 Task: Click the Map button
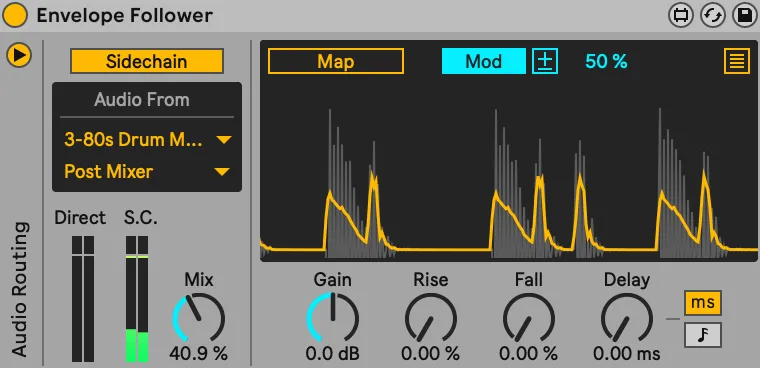[x=336, y=62]
